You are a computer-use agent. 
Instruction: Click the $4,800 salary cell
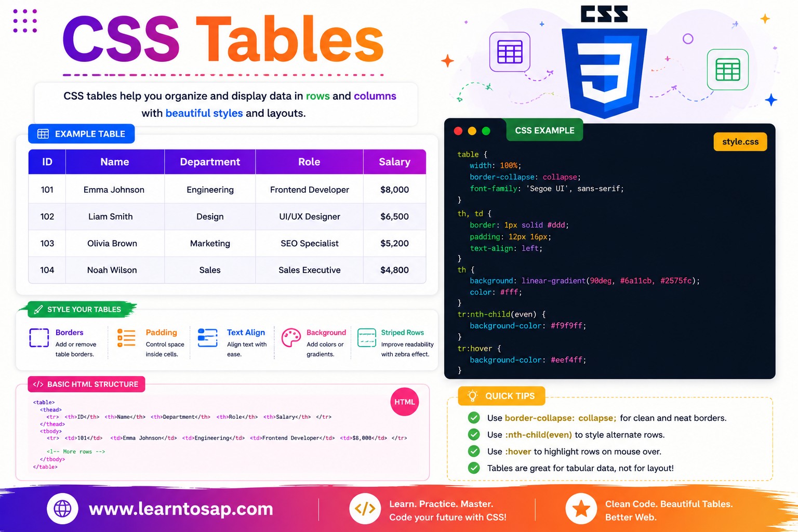coord(394,270)
